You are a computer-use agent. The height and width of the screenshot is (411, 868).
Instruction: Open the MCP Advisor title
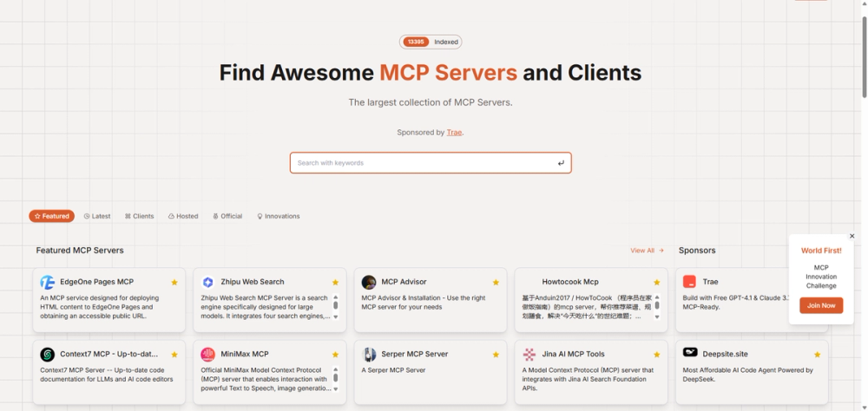click(x=404, y=282)
